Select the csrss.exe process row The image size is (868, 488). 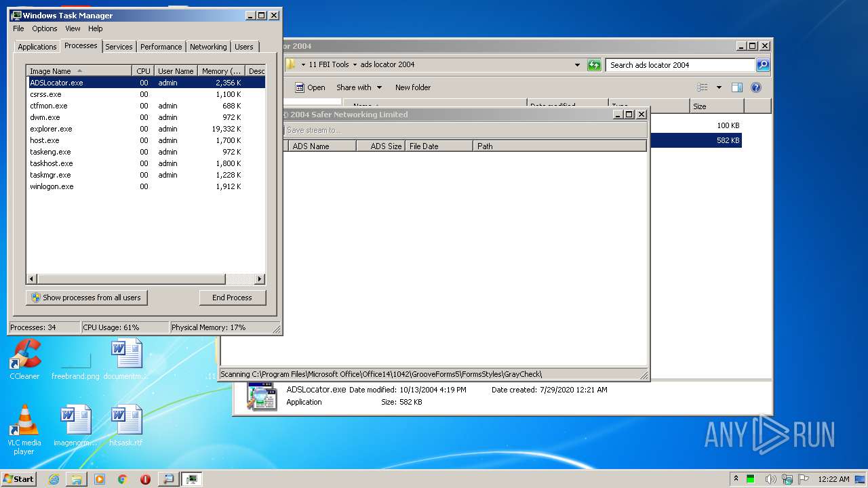[x=146, y=94]
